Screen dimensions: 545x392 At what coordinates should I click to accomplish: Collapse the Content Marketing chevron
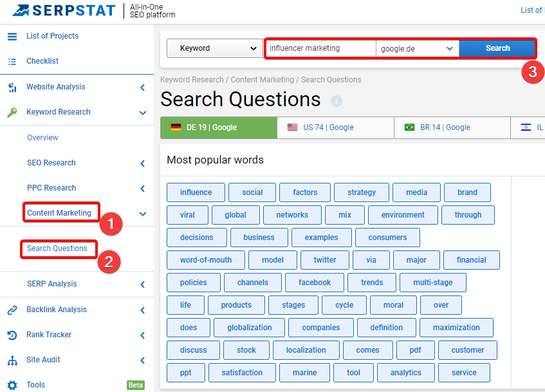pyautogui.click(x=143, y=214)
